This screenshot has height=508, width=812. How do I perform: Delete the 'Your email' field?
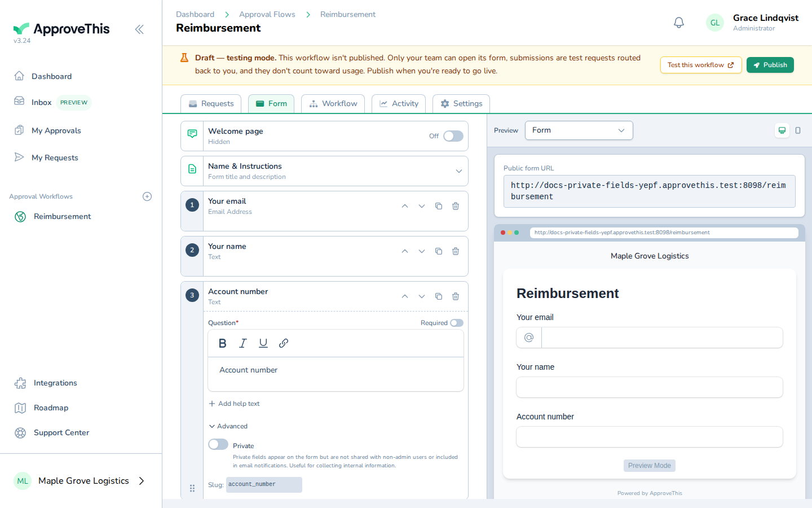coord(456,206)
